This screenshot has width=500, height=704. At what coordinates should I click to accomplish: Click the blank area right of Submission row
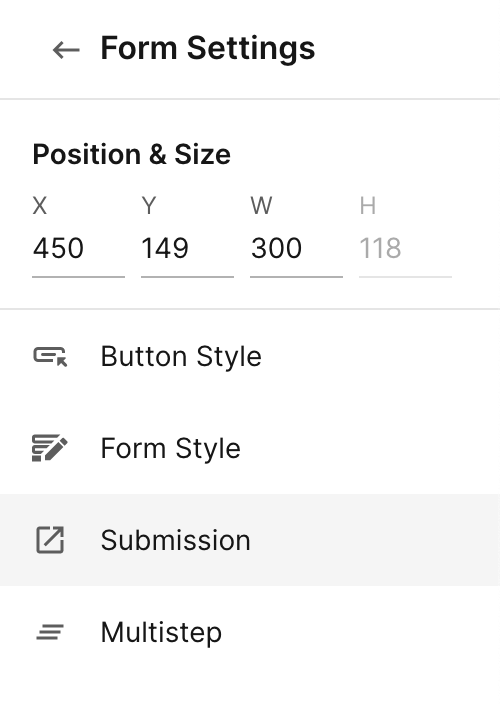(375, 540)
